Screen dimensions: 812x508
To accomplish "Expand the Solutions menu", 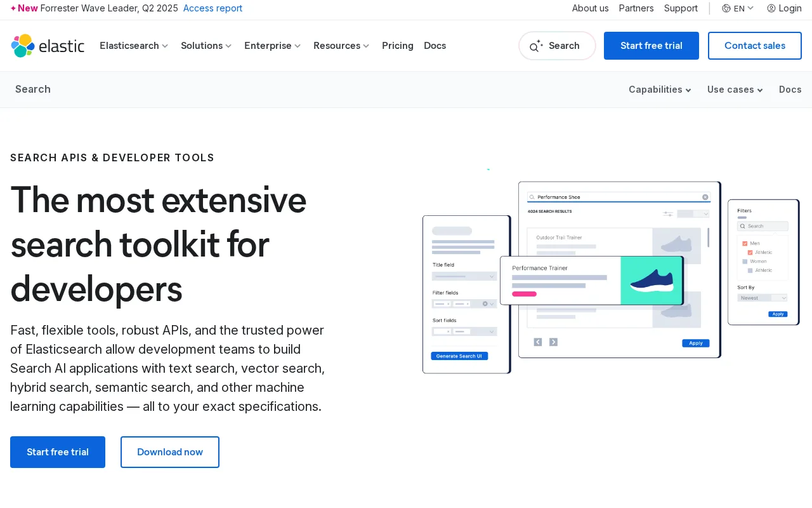I will coord(206,46).
